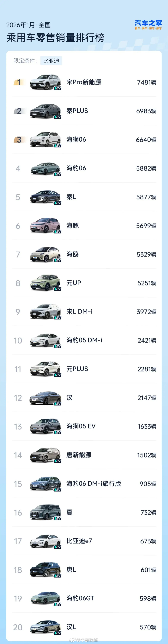
Task: Open the 海豹06 car thumbnail
Action: pos(45,168)
